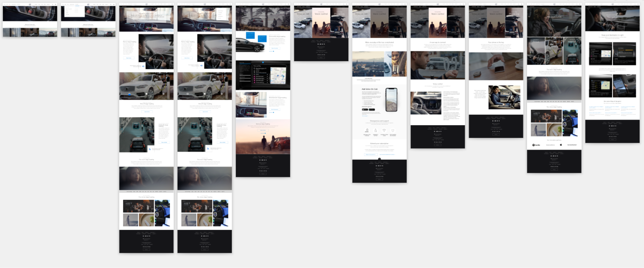644x268 pixels.
Task: Click the open white dropdown panel on the homepage artboard
Action: pos(74,11)
